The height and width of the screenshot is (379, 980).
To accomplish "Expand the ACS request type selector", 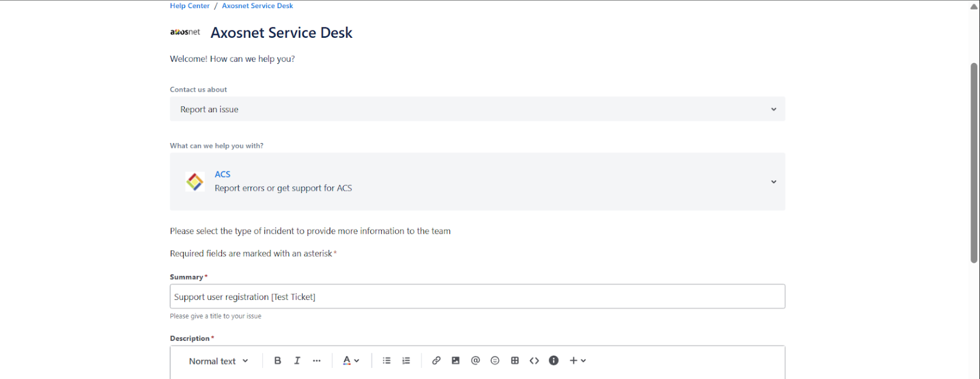I will tap(477, 181).
